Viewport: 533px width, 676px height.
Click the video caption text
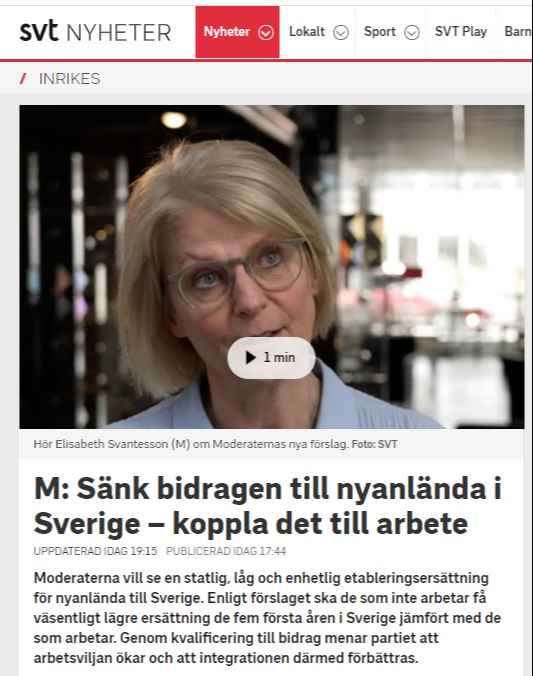click(215, 444)
